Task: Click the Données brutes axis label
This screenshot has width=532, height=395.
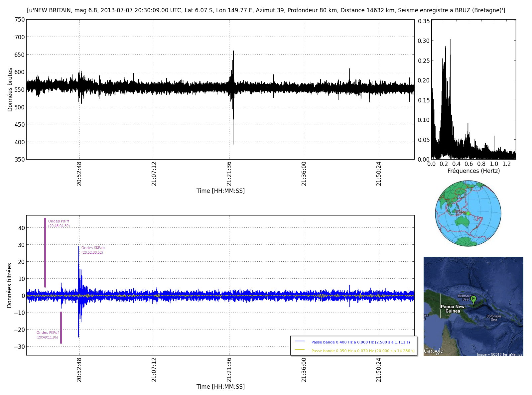Action: coord(10,90)
